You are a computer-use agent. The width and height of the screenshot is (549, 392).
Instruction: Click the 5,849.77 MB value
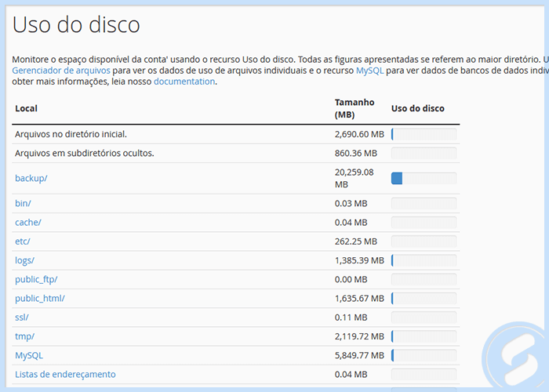pyautogui.click(x=359, y=355)
